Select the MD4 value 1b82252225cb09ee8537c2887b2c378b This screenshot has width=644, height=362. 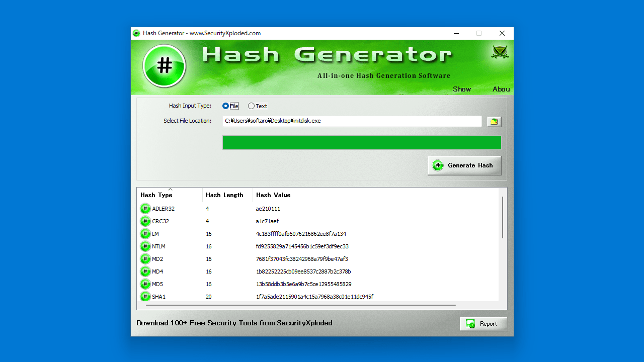[x=303, y=271]
